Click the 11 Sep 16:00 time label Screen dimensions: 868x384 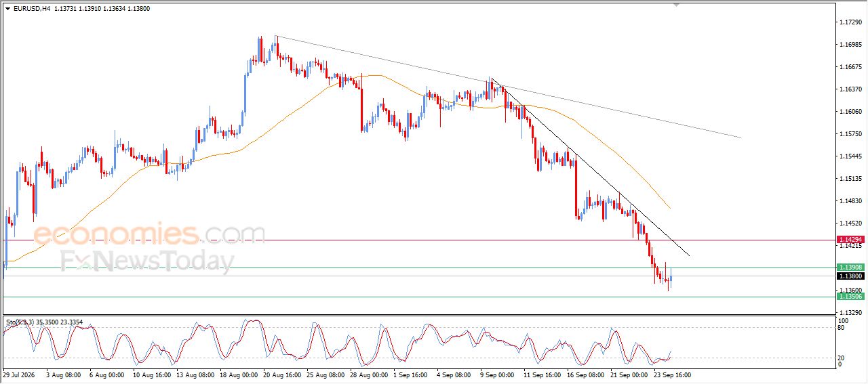coord(542,375)
